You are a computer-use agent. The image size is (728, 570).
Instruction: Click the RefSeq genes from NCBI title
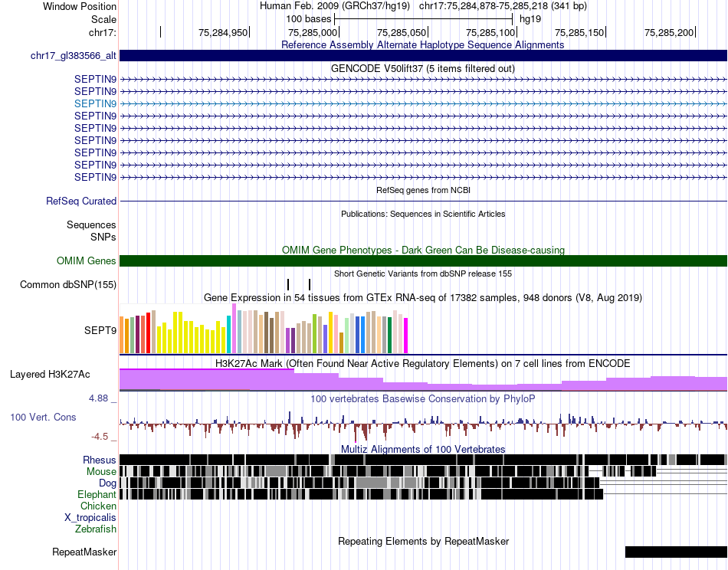click(x=423, y=190)
